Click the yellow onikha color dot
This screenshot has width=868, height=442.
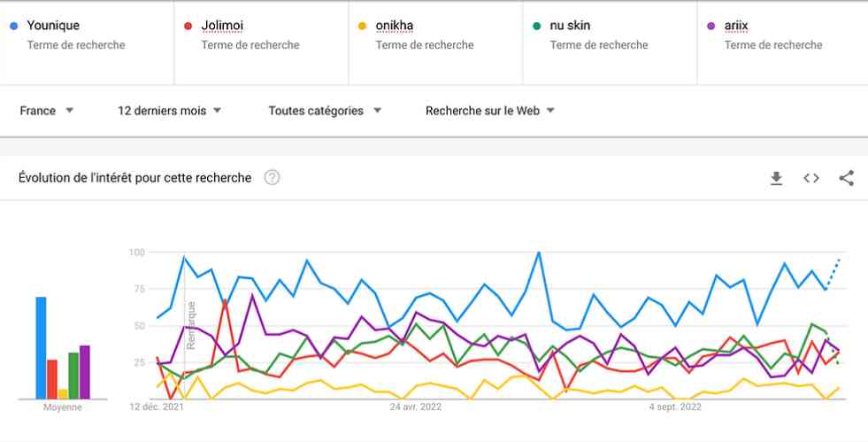click(x=363, y=26)
